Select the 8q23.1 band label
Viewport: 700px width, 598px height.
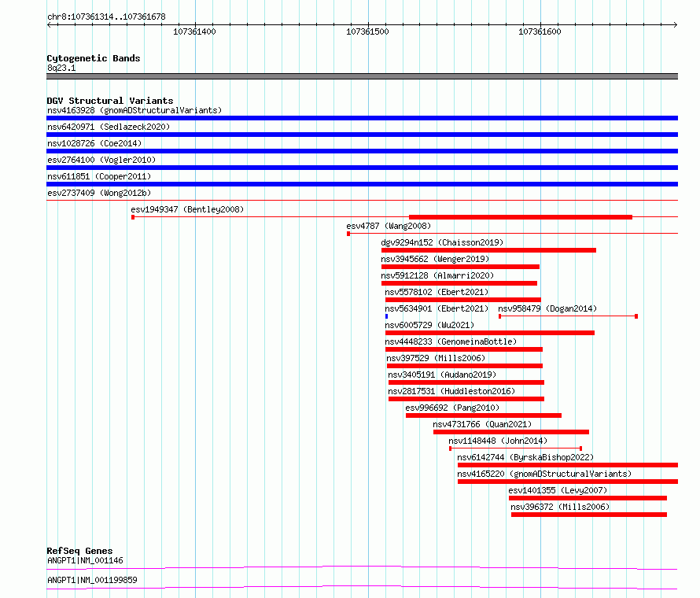[61, 68]
